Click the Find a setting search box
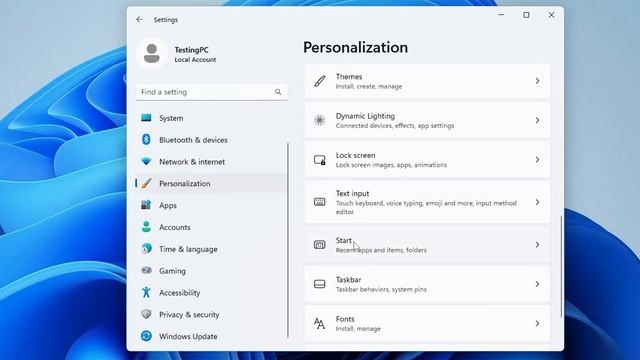 (212, 92)
